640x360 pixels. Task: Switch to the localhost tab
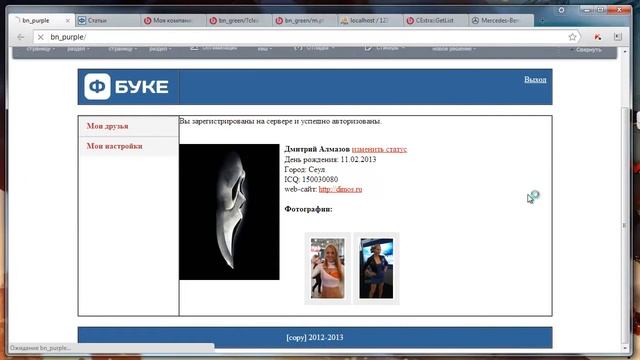click(370, 20)
